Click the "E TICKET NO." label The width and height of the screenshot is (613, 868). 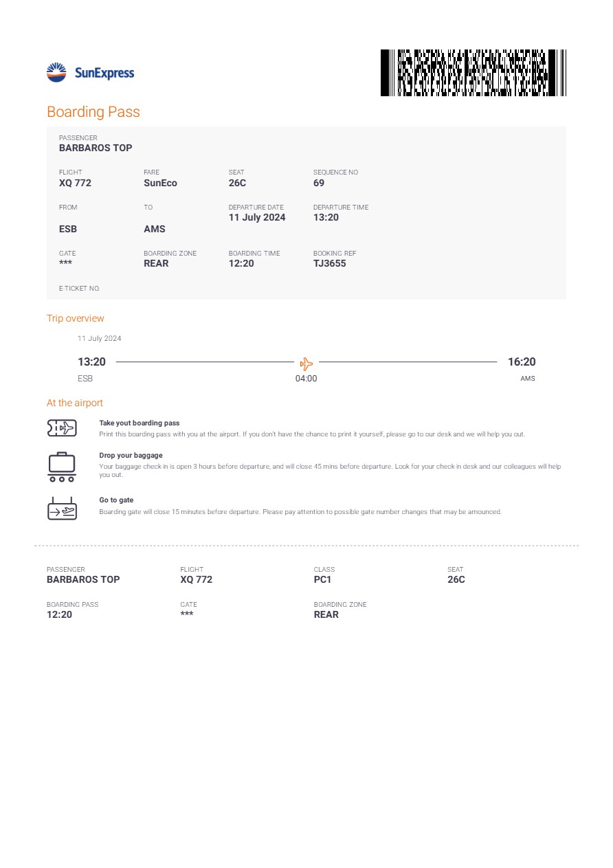click(80, 289)
